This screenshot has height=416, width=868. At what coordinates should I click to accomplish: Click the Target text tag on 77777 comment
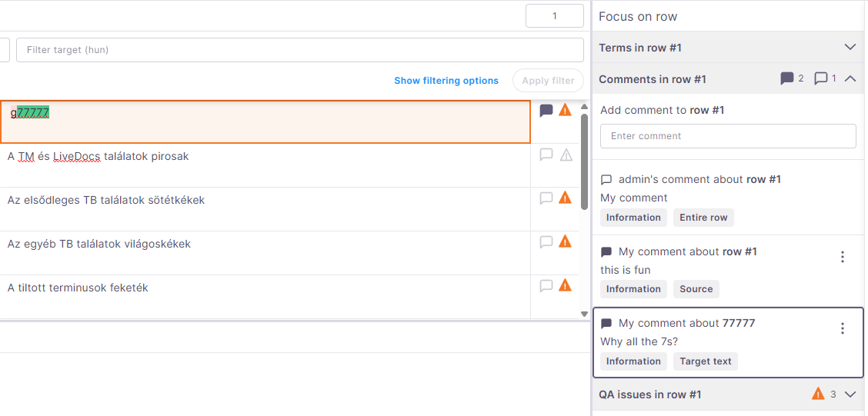tap(705, 361)
